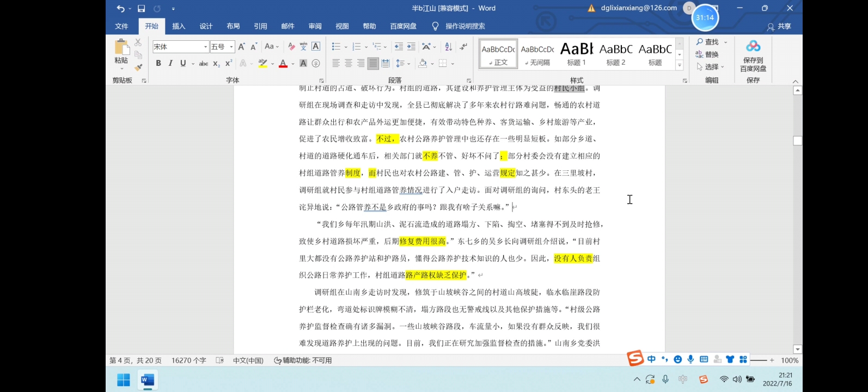
Task: Click the Paste (粘贴) clipboard icon
Action: [121, 47]
